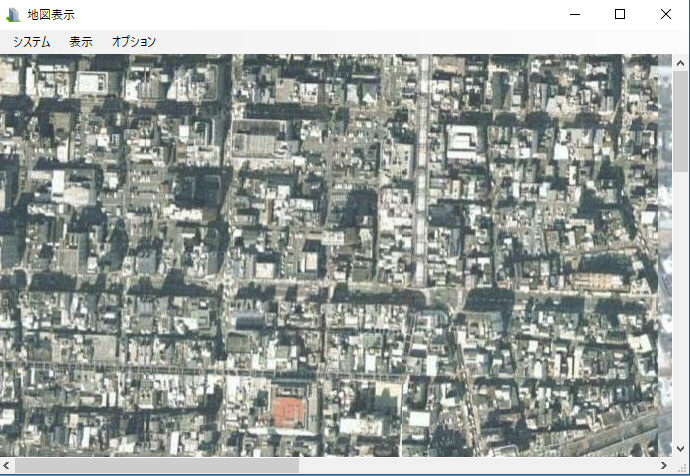Image resolution: width=690 pixels, height=476 pixels.
Task: Click empty horizontal scrollbar track right of thumb
Action: click(x=480, y=466)
